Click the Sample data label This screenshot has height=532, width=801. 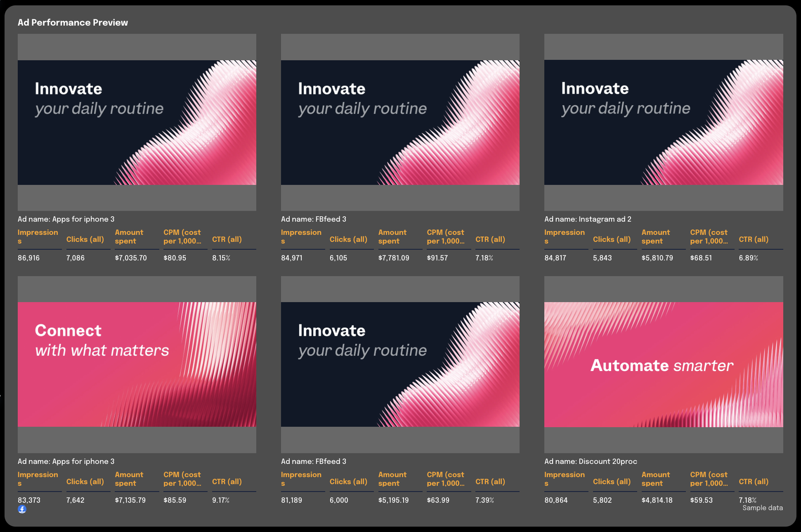click(x=761, y=508)
